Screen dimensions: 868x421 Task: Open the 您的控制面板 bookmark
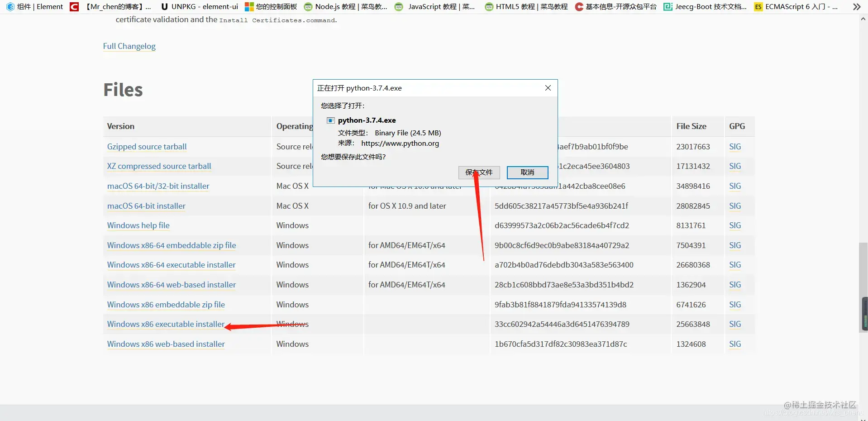point(271,7)
